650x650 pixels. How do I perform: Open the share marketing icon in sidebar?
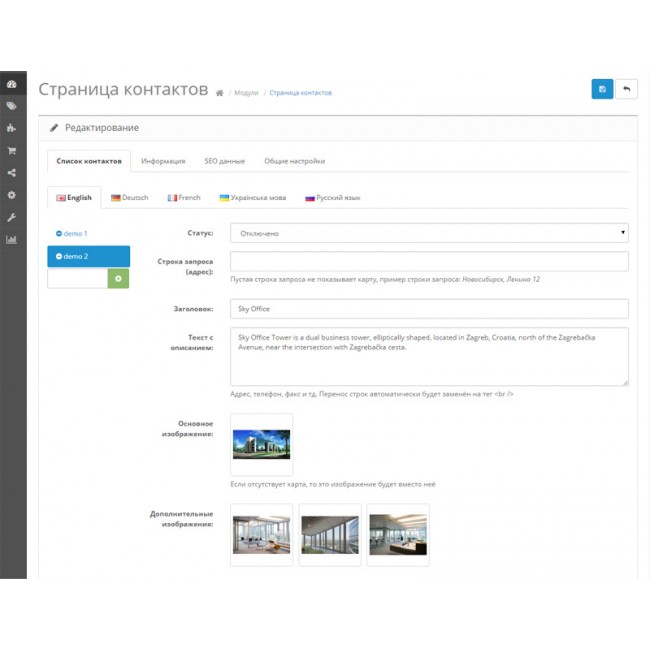tap(12, 173)
